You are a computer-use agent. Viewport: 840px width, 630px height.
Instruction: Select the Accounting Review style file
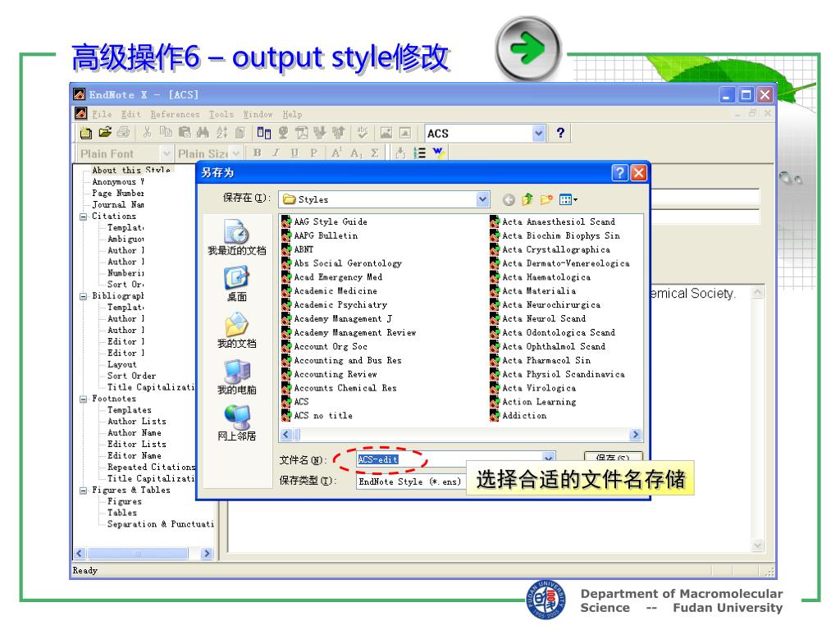click(330, 374)
